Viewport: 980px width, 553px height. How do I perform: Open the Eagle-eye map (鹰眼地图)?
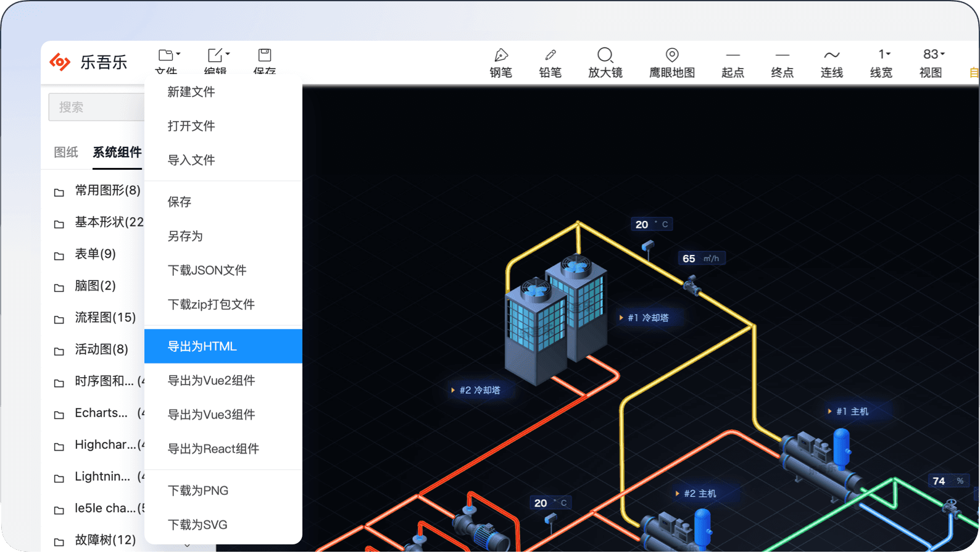tap(672, 62)
